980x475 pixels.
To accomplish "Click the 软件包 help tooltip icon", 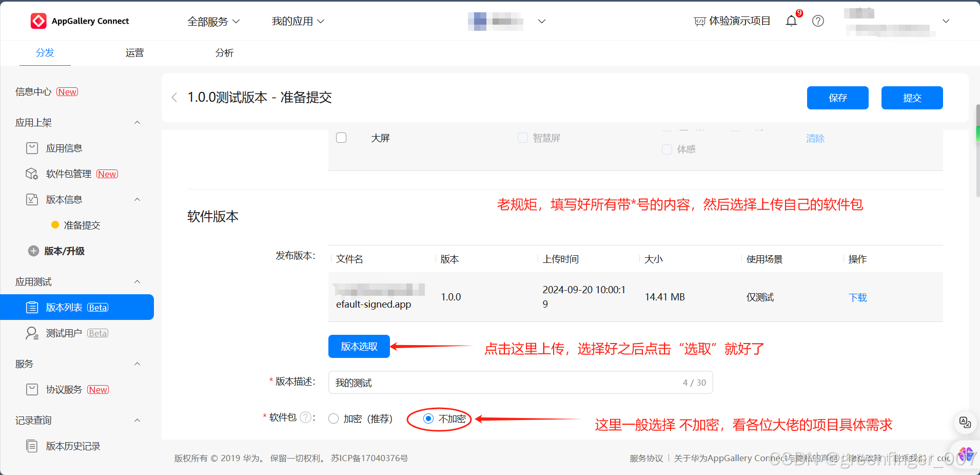I will click(x=305, y=417).
